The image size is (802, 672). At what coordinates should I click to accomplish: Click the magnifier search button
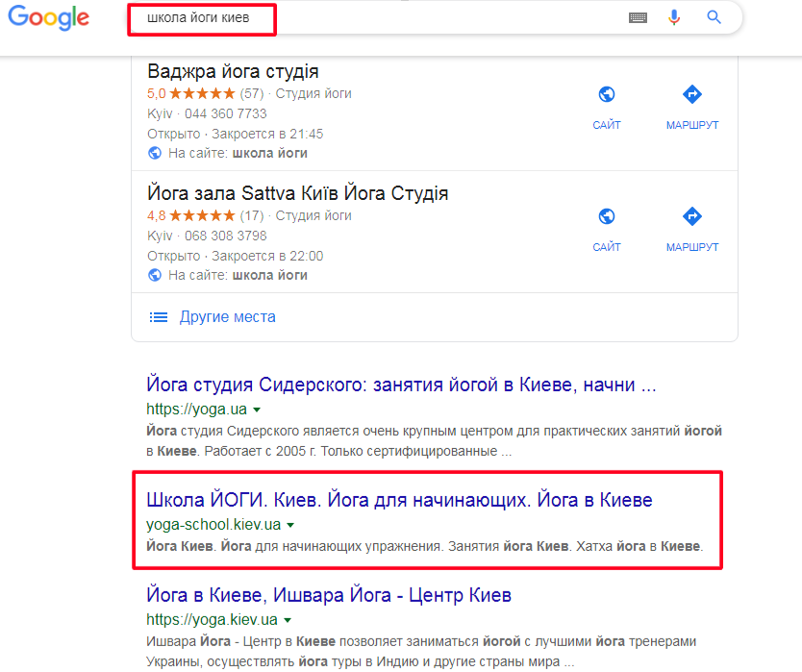tap(714, 17)
